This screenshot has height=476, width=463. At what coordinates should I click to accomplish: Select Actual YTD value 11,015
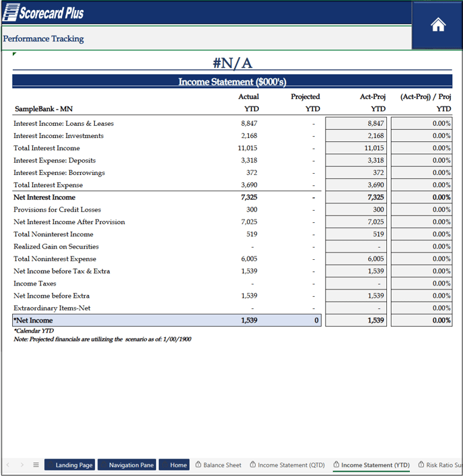(247, 148)
